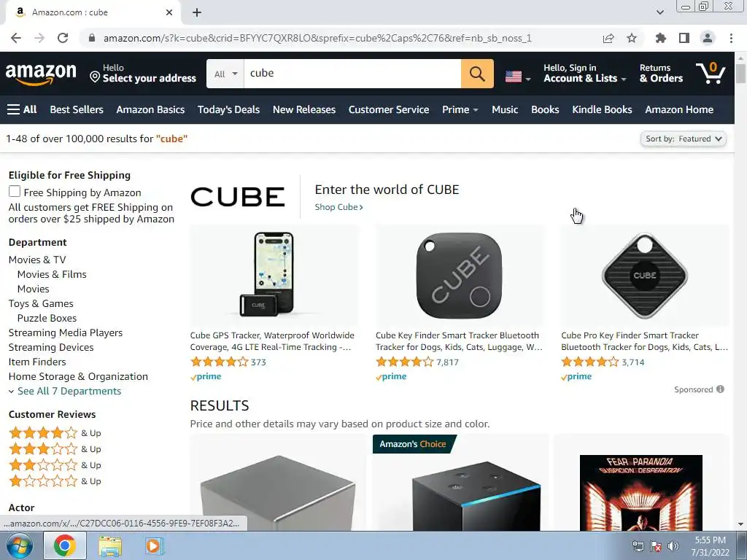Viewport: 747px width, 560px height.
Task: Check Free Shipping by Amazon box
Action: coord(15,192)
